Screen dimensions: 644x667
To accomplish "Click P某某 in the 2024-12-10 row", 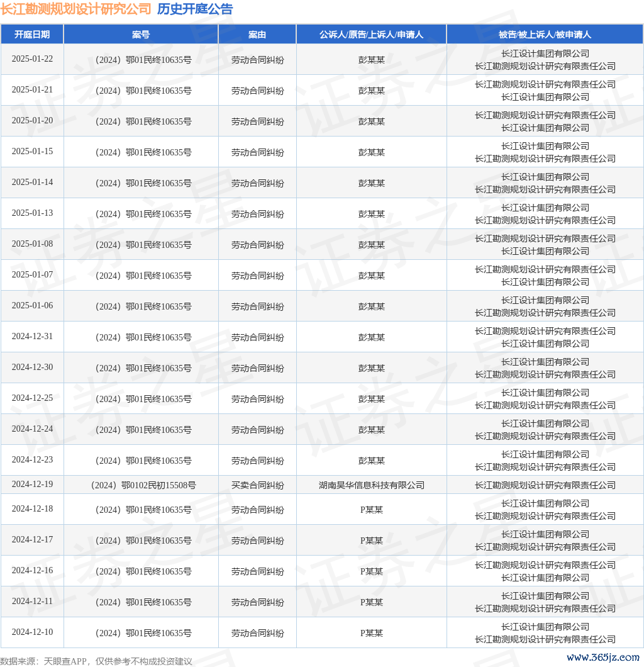I will (372, 633).
